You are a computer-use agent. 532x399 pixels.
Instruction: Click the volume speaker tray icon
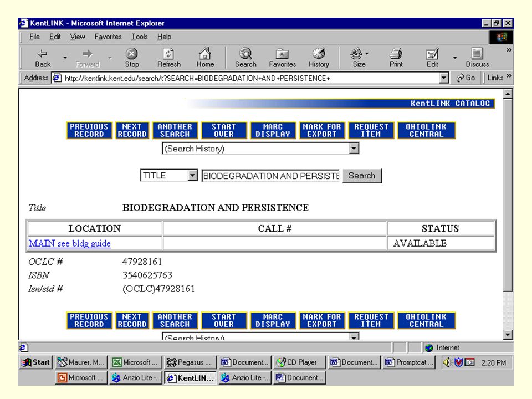click(447, 362)
